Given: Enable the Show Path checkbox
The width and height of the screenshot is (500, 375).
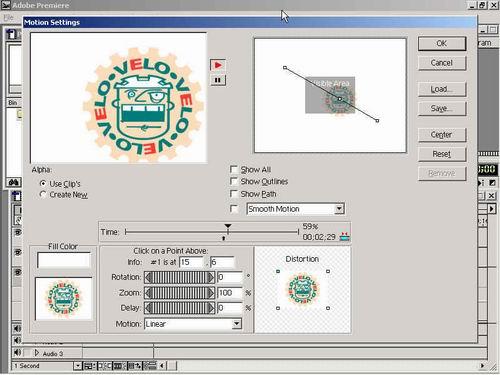Looking at the screenshot, I should point(234,194).
